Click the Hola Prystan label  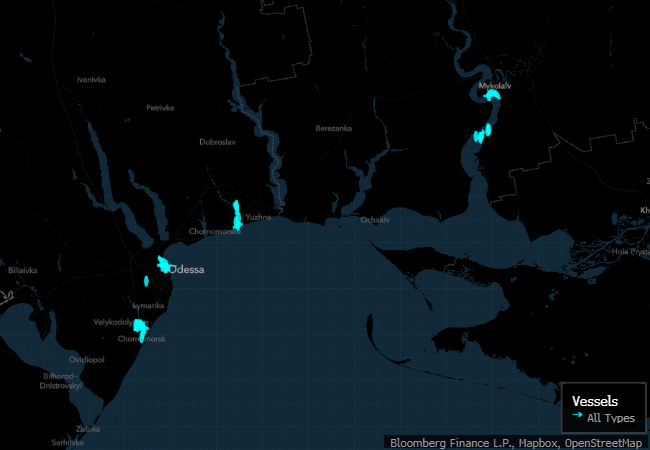[x=631, y=252]
